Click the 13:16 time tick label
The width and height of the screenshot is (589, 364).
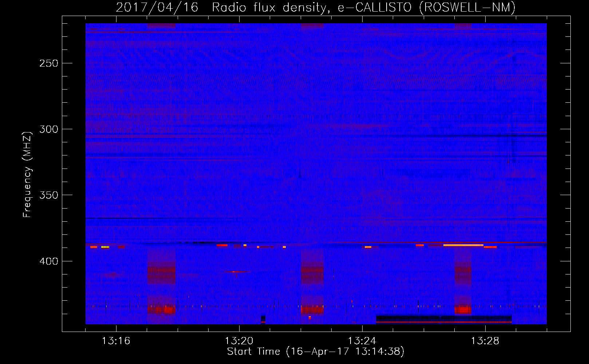tap(116, 341)
